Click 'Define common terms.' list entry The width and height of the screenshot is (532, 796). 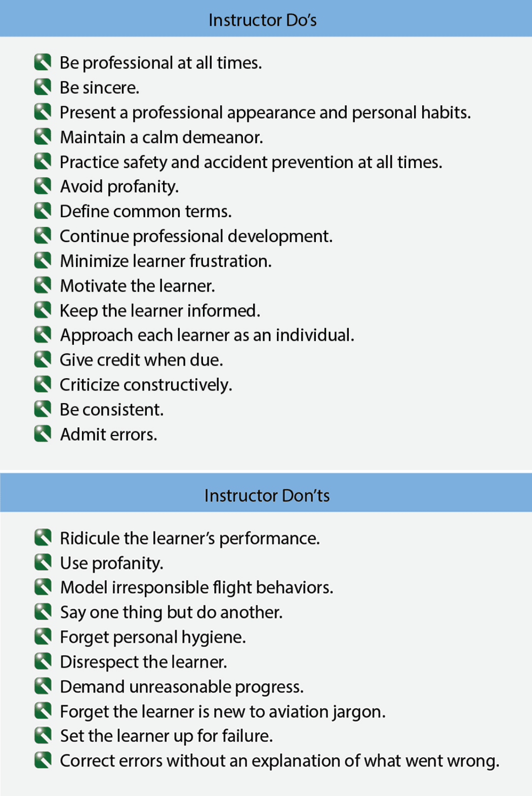pos(146,211)
